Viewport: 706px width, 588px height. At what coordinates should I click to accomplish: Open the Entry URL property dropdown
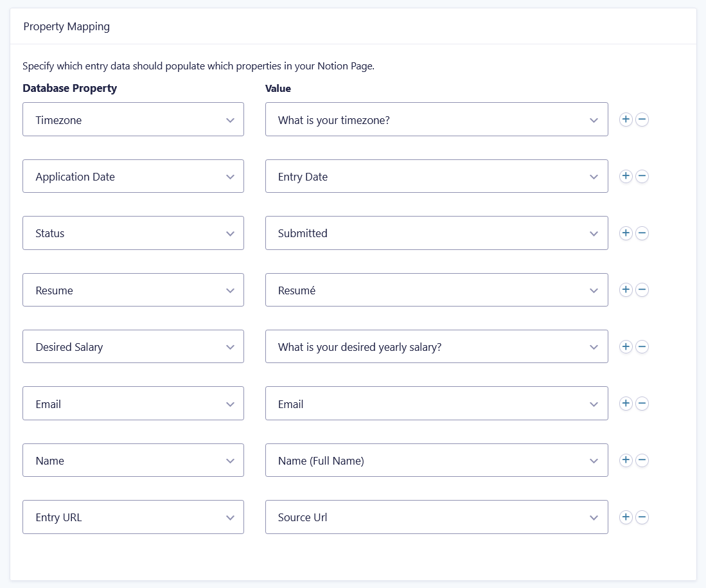pos(133,517)
